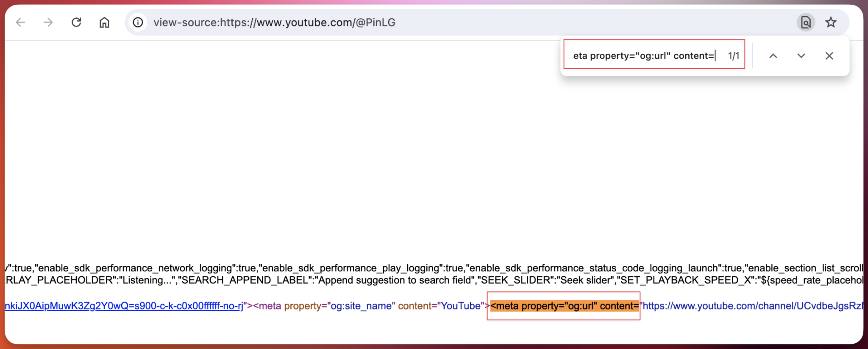Click the forward navigation arrow

48,22
